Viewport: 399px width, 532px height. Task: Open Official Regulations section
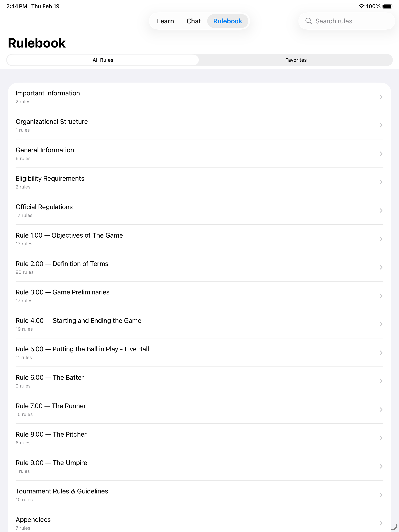[199, 211]
